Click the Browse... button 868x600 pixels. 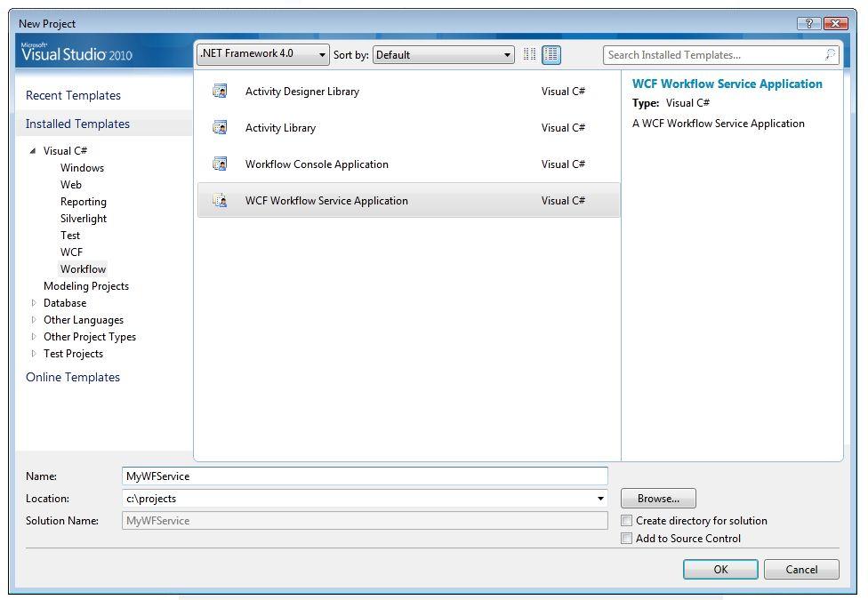click(x=658, y=498)
